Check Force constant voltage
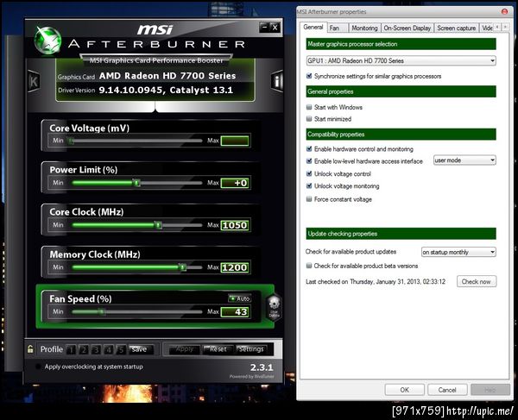 (x=309, y=199)
